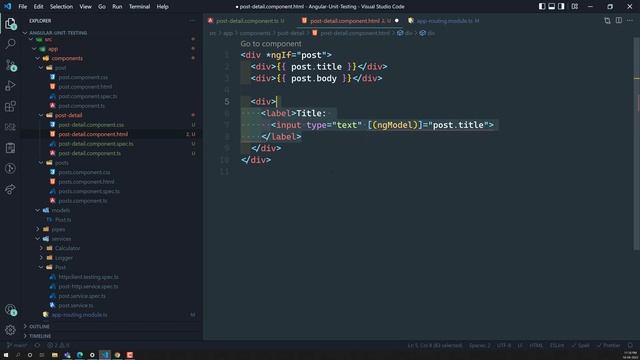Viewport: 640px width, 360px height.
Task: Open Google Chrome from the taskbar
Action: tap(118, 355)
